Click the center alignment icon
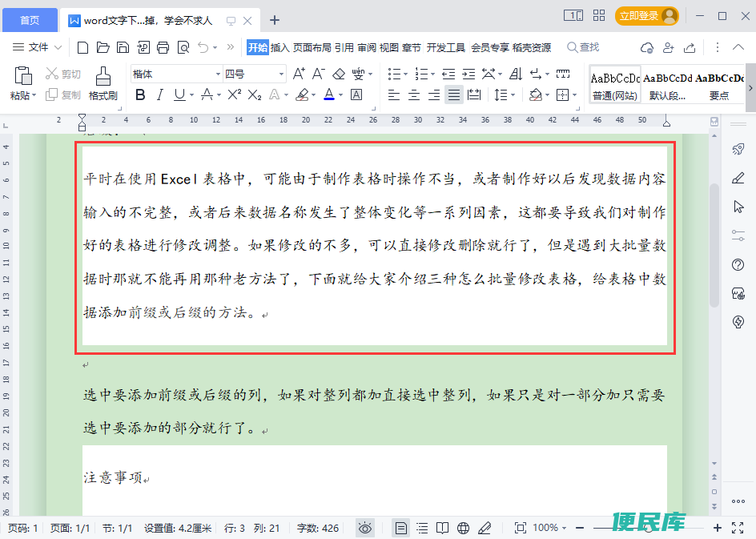 pos(413,95)
